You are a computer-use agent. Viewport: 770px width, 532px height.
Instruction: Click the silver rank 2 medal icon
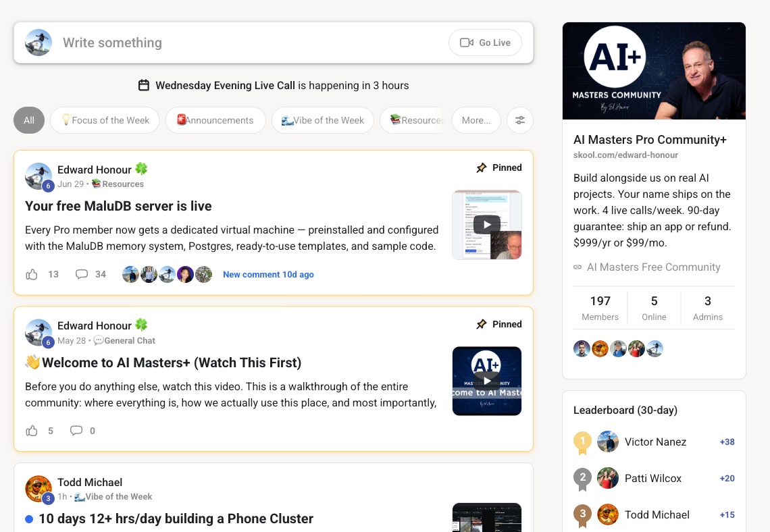583,479
